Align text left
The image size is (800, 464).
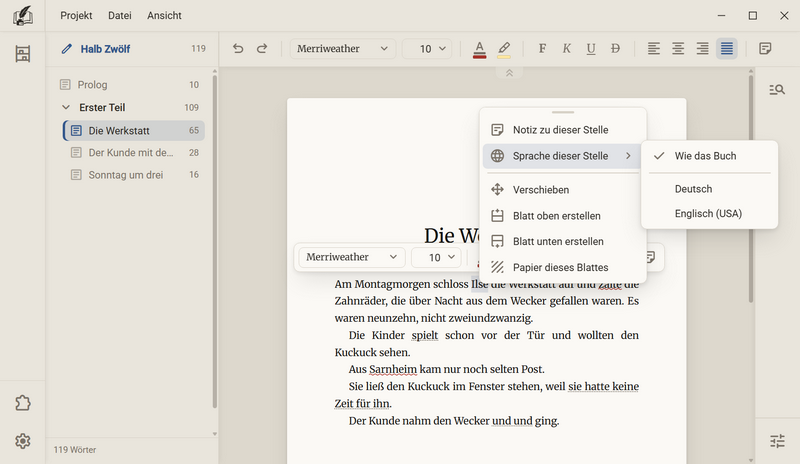coord(654,48)
